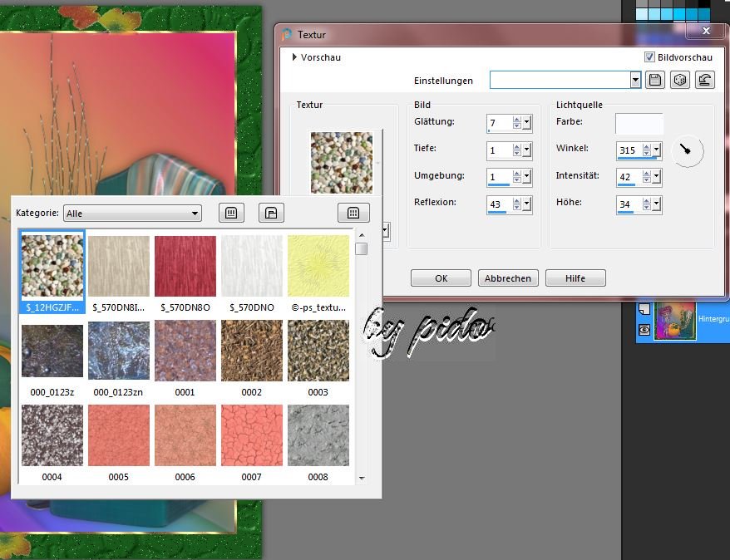Image resolution: width=730 pixels, height=560 pixels.
Task: Select the red cracked texture 0007
Action: click(252, 435)
